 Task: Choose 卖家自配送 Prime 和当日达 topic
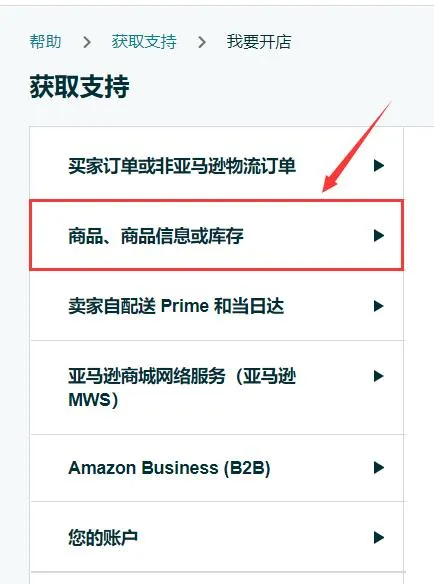point(216,306)
